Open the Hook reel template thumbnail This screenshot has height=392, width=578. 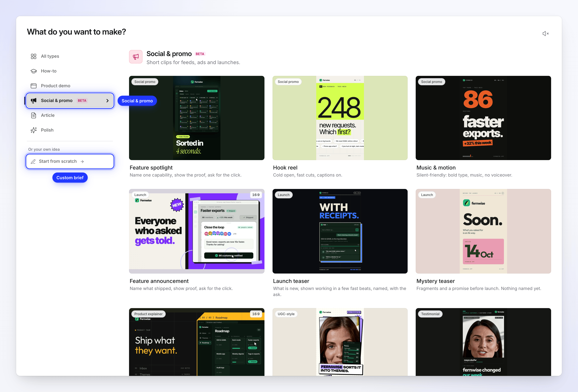click(x=340, y=118)
